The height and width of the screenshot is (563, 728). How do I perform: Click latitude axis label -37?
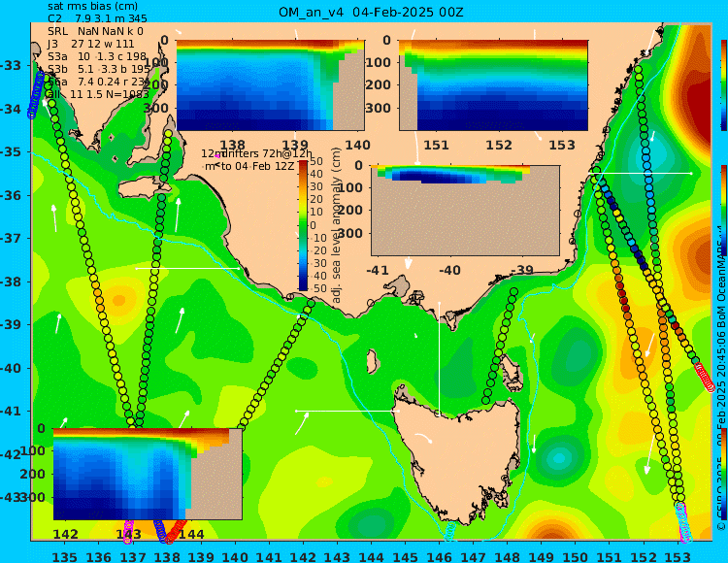(11, 238)
